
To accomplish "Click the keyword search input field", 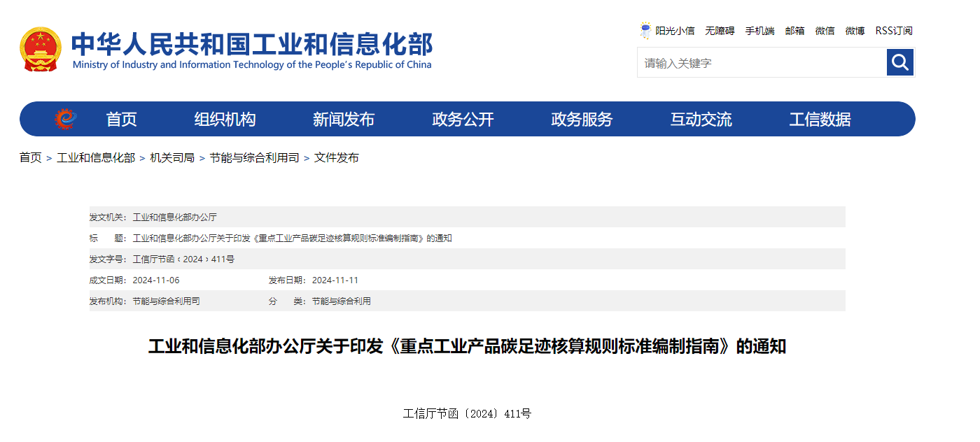I will tap(762, 63).
